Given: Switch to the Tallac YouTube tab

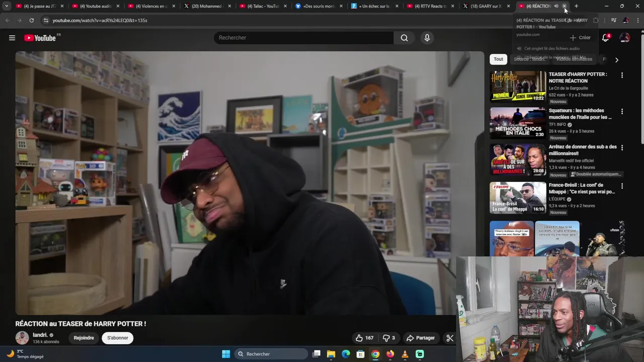Looking at the screenshot, I should (x=263, y=6).
